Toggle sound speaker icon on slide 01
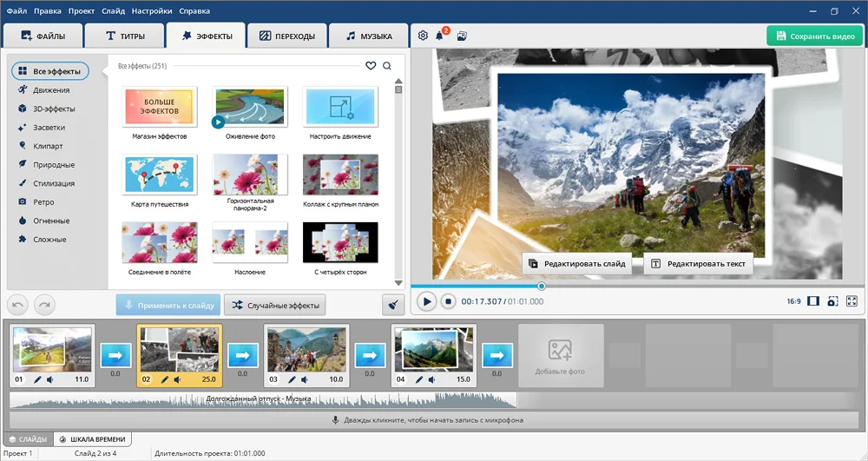Screen dimensions: 868x461 50,379
